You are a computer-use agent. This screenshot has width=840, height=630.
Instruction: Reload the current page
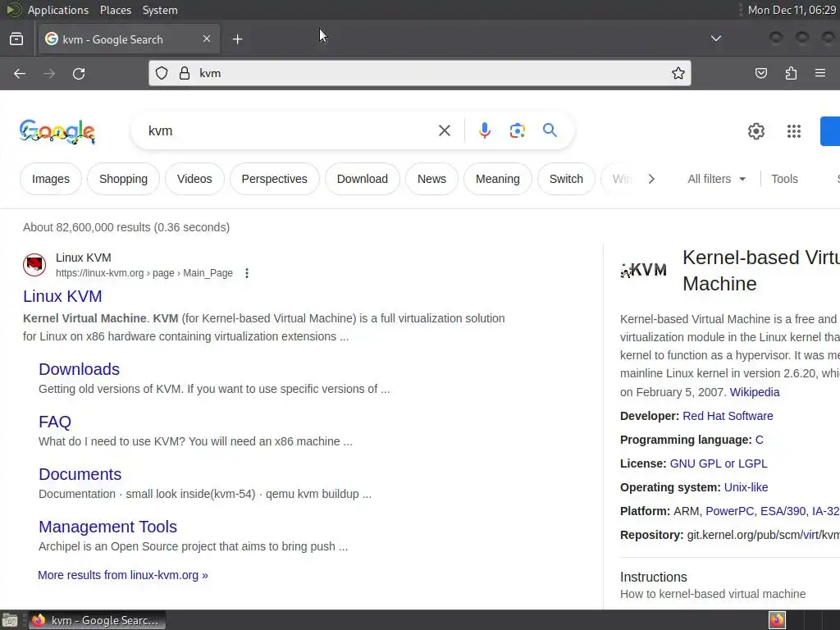(x=79, y=73)
